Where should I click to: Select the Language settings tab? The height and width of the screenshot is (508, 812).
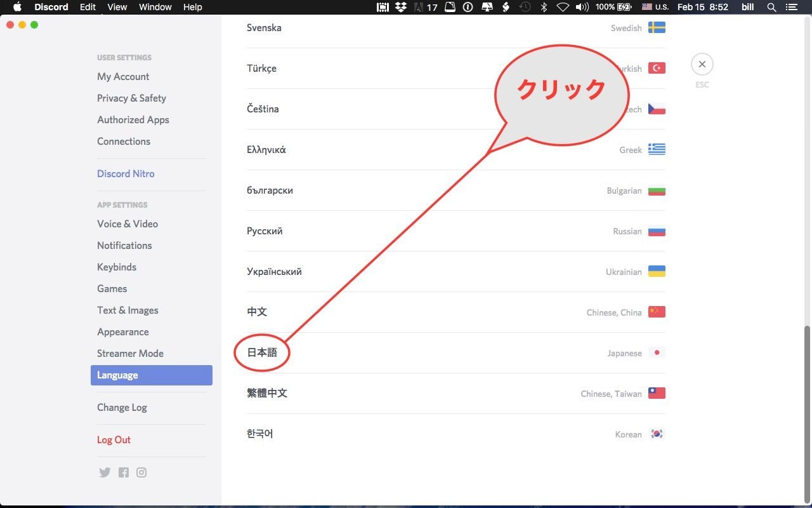(152, 375)
